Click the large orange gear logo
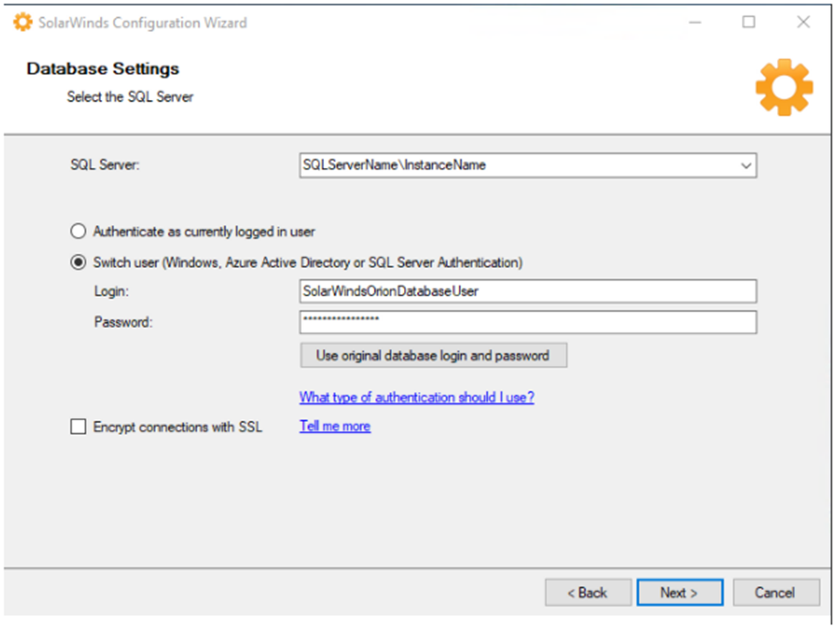The width and height of the screenshot is (840, 639). point(783,87)
